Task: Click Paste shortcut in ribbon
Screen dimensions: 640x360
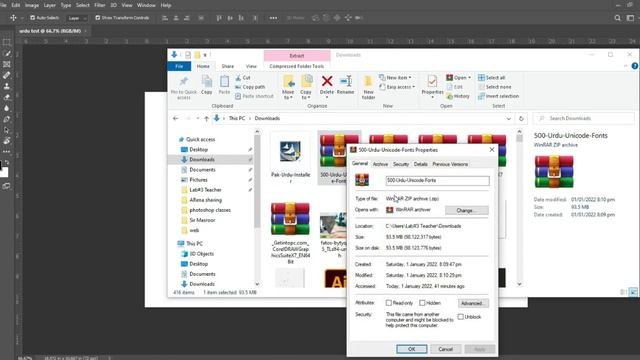Action: pos(254,96)
